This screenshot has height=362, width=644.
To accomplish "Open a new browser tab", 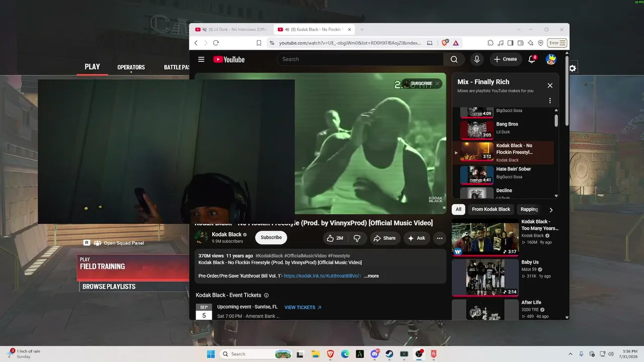I will click(x=361, y=30).
